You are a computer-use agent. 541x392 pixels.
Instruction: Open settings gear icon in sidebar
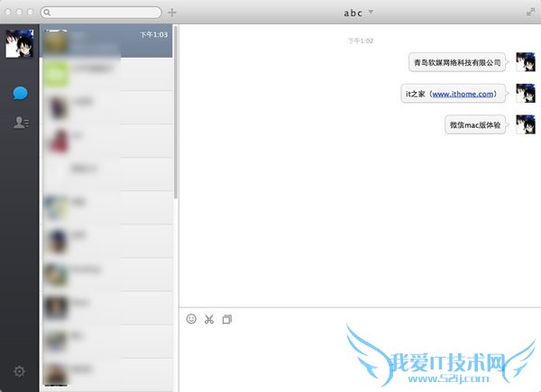19,371
